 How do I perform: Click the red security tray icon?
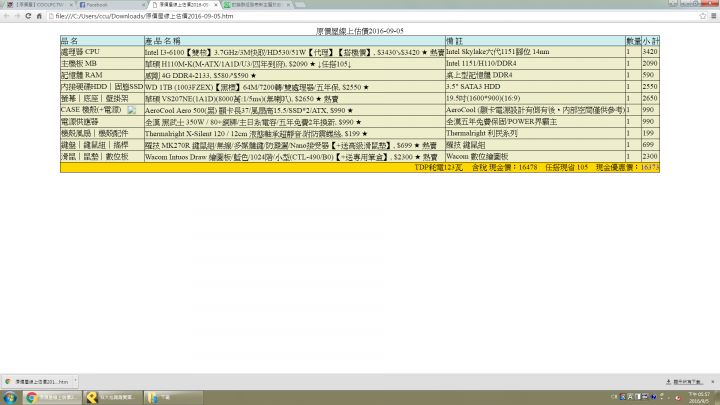[678, 398]
